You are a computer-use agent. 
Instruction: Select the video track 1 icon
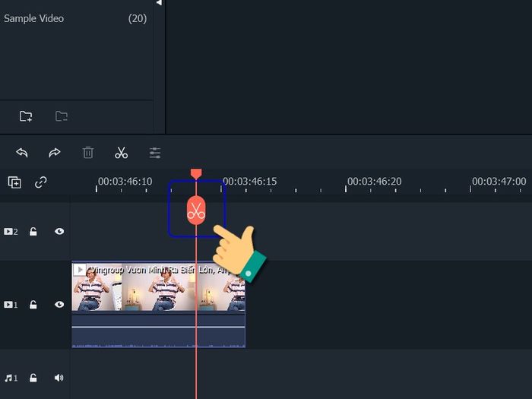pos(11,304)
